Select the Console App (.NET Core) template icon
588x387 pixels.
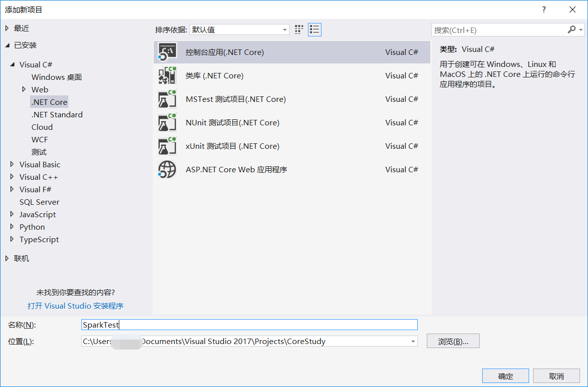coord(167,52)
